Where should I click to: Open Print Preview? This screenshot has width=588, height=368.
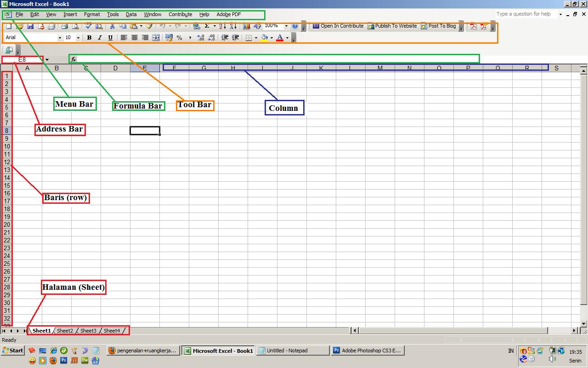(x=76, y=26)
